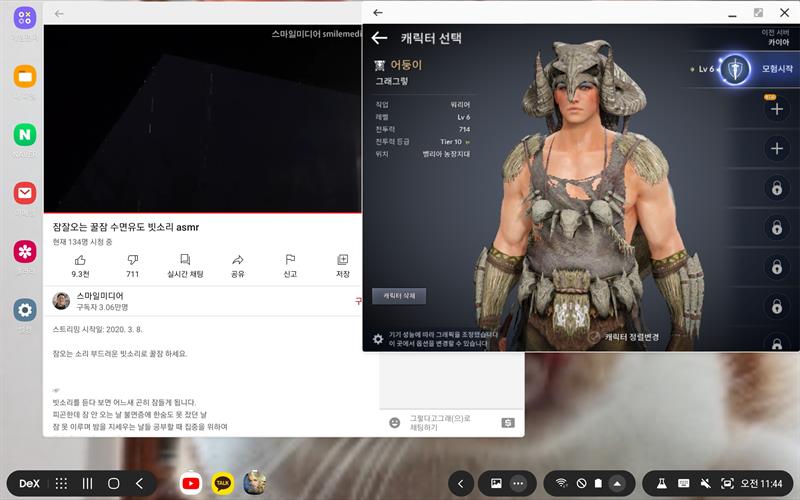800x500 pixels.
Task: Open the My Files folder icon
Action: coord(24,77)
